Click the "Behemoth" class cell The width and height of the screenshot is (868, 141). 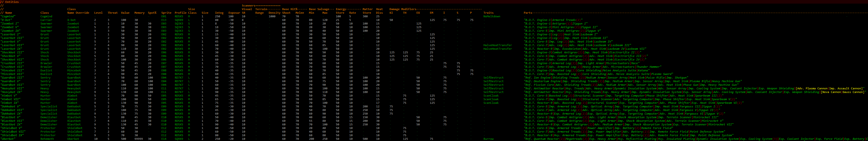(47, 139)
